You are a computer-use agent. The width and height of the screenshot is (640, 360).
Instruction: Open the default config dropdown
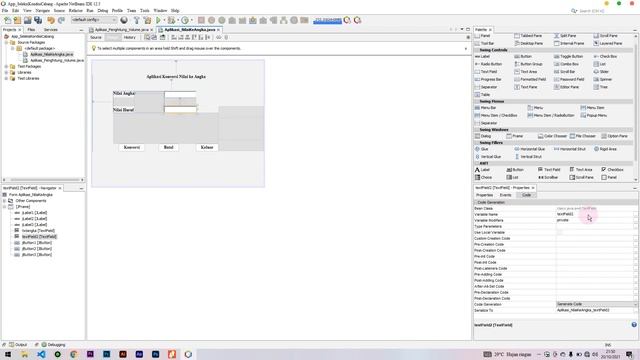[x=94, y=20]
